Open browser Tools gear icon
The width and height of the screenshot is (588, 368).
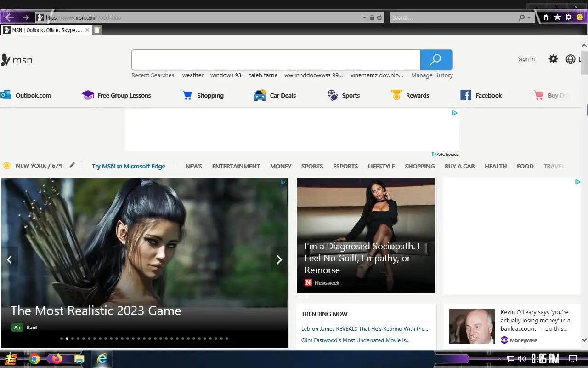click(x=569, y=17)
